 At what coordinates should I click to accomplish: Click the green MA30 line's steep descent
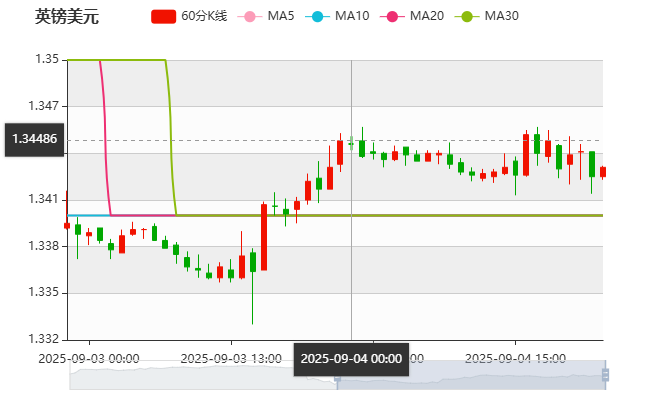[x=171, y=137]
